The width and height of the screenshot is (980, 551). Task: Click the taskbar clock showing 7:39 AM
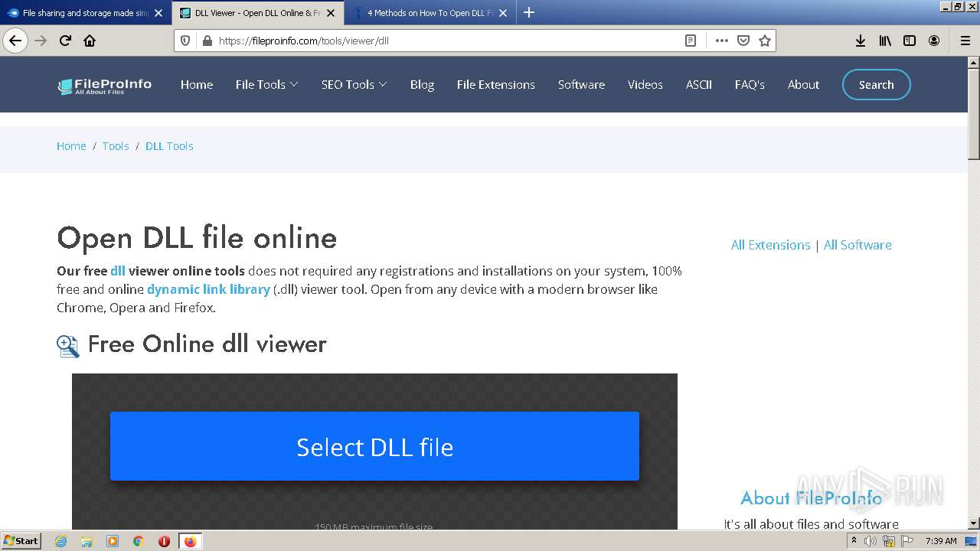click(941, 541)
